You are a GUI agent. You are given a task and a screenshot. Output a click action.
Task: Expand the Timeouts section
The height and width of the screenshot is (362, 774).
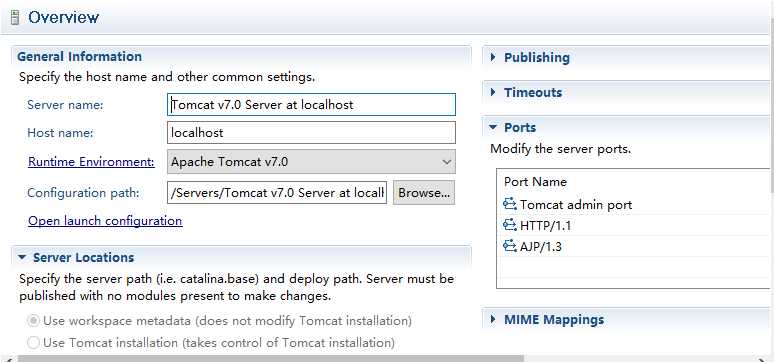pyautogui.click(x=493, y=92)
